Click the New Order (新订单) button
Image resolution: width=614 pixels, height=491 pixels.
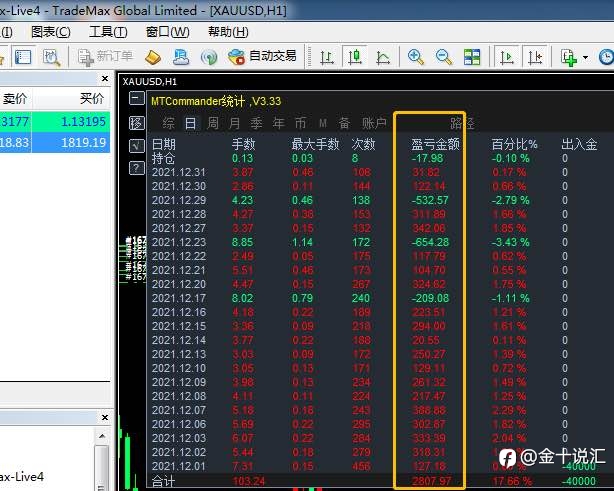(105, 57)
